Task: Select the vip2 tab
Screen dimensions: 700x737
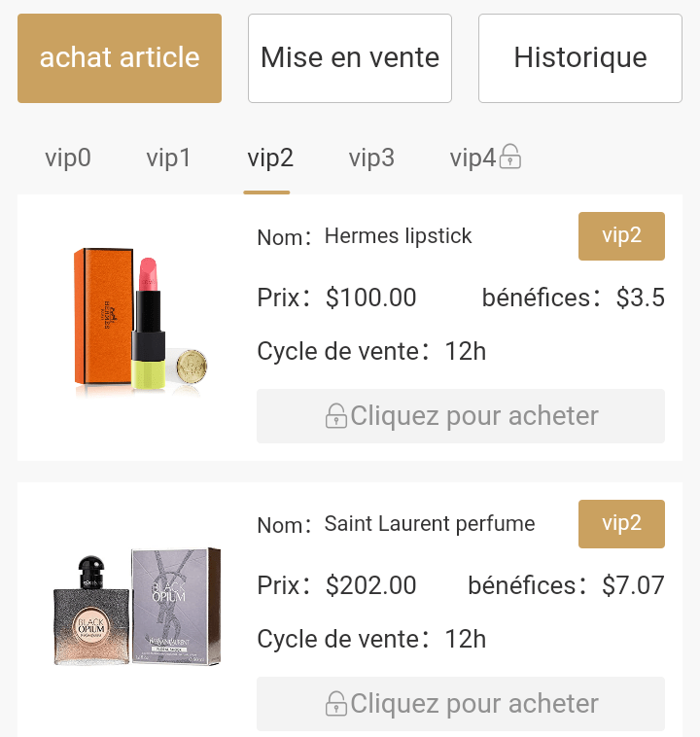Action: [x=270, y=158]
